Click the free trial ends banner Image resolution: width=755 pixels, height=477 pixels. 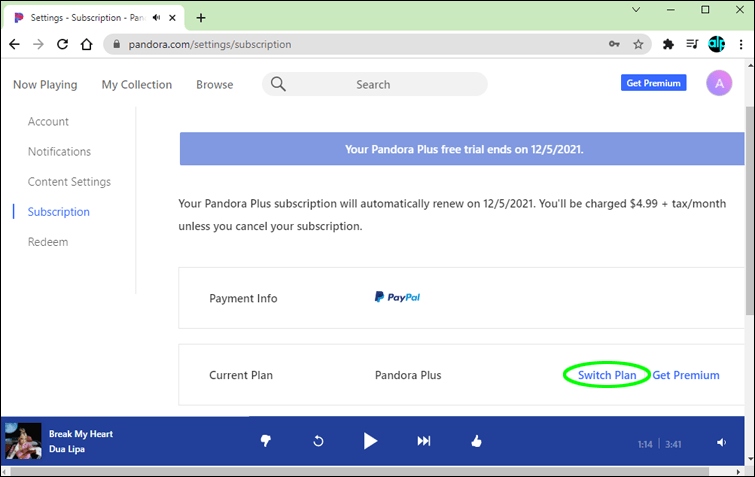[x=462, y=149]
